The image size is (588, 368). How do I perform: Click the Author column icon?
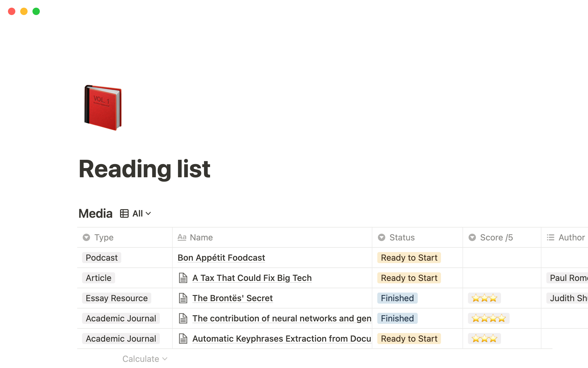(x=551, y=237)
